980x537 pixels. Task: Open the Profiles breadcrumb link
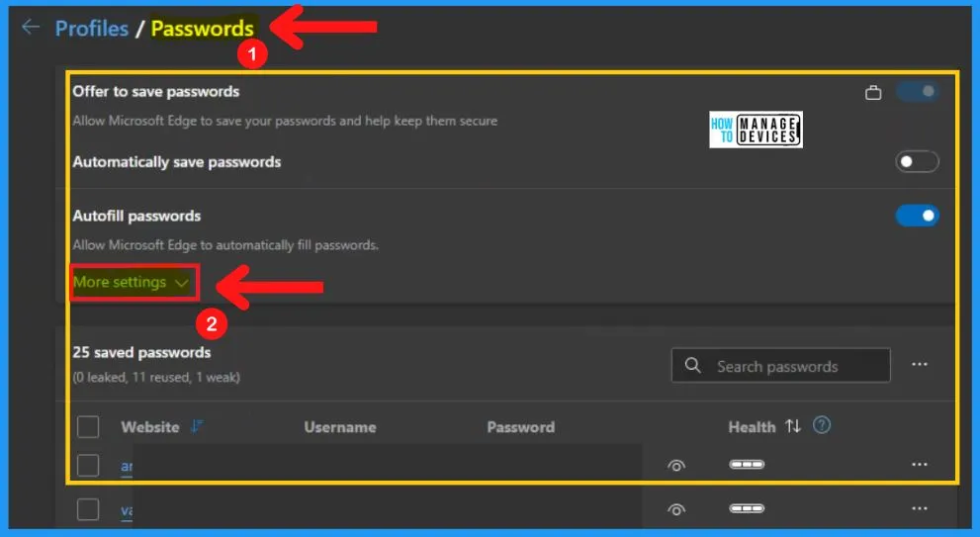92,28
